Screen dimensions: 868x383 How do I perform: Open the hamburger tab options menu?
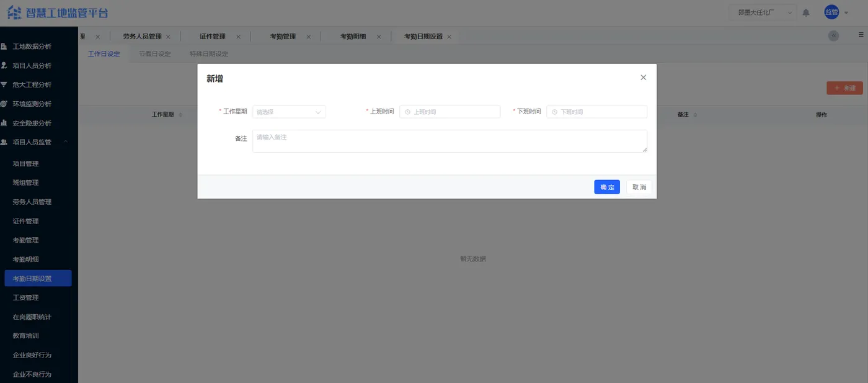coord(861,35)
